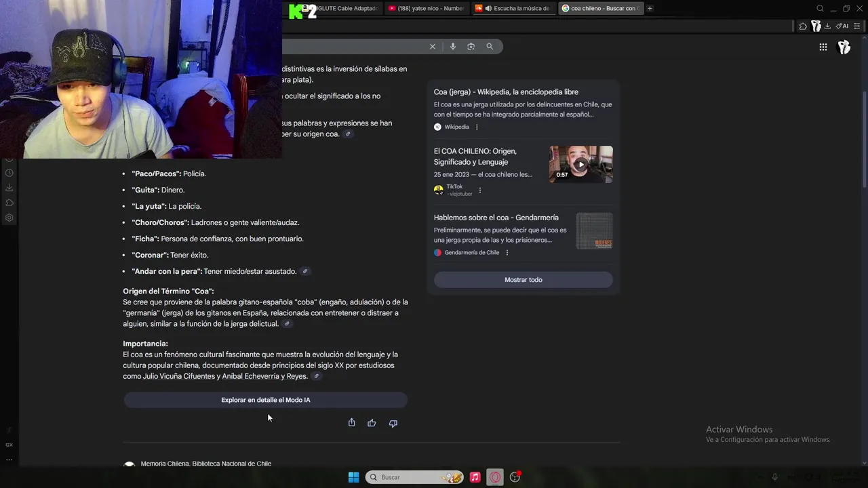Image resolution: width=868 pixels, height=488 pixels.
Task: Open the Opera AI toolbar button
Action: pyautogui.click(x=842, y=26)
